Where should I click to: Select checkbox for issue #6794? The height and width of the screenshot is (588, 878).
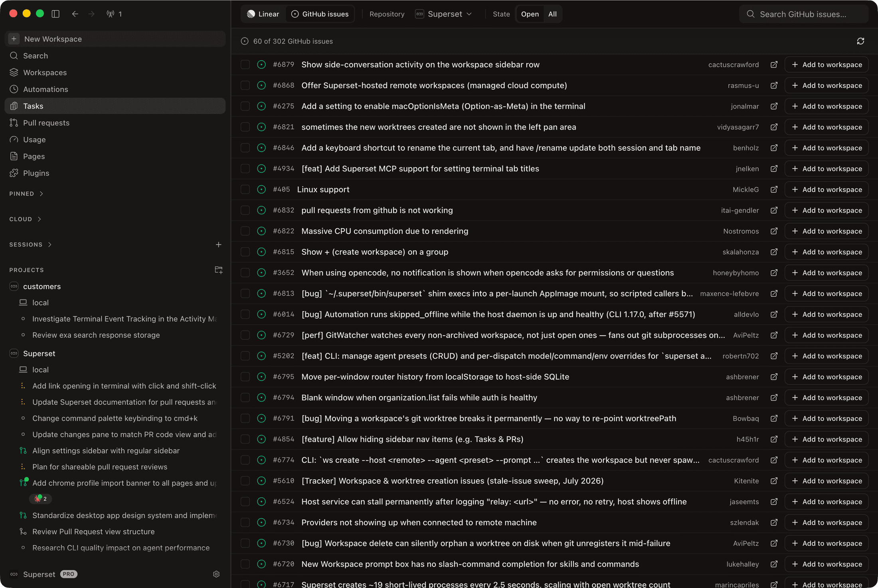click(245, 397)
